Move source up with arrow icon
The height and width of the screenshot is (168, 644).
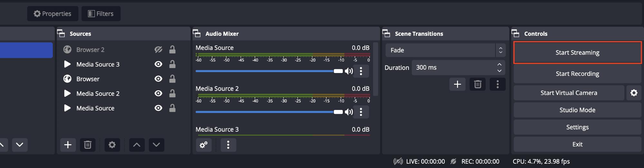point(137,145)
